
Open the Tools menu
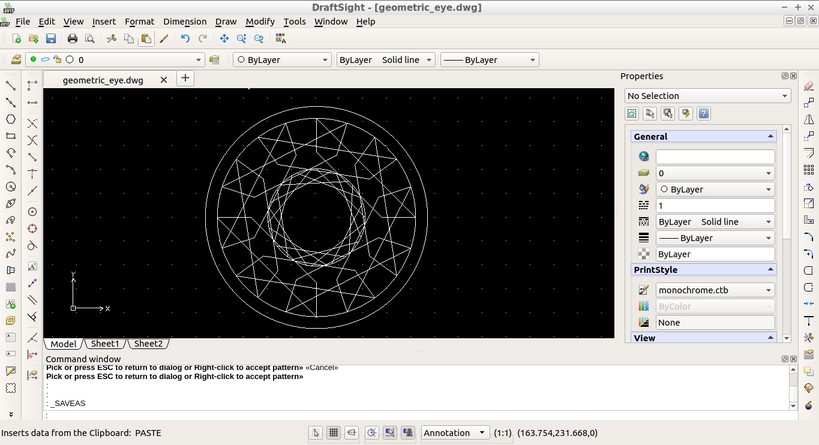295,21
